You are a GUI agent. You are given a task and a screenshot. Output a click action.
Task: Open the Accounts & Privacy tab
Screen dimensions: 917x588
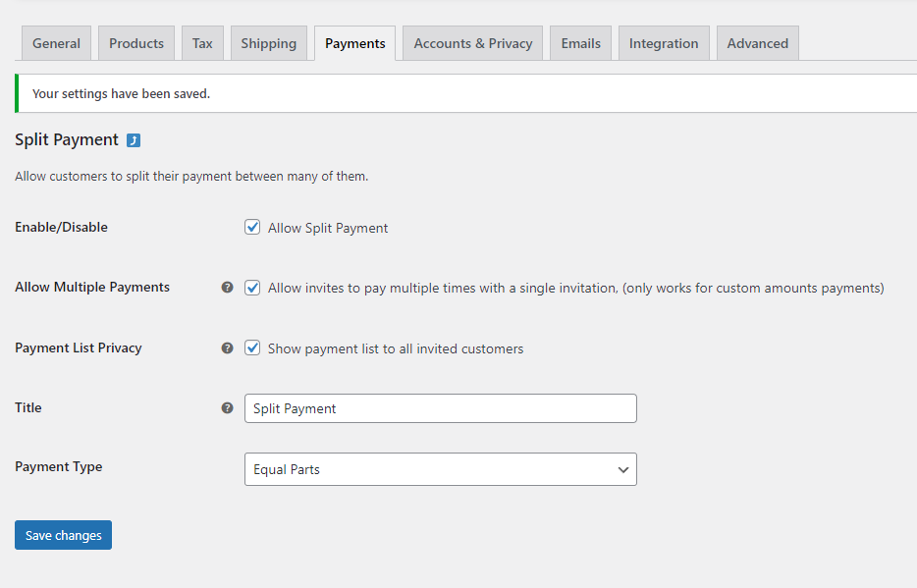472,42
